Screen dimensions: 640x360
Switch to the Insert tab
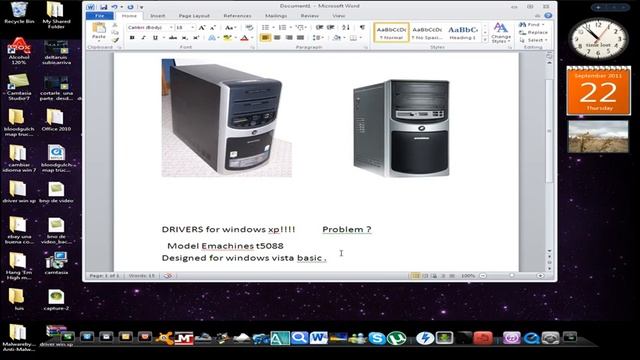157,16
